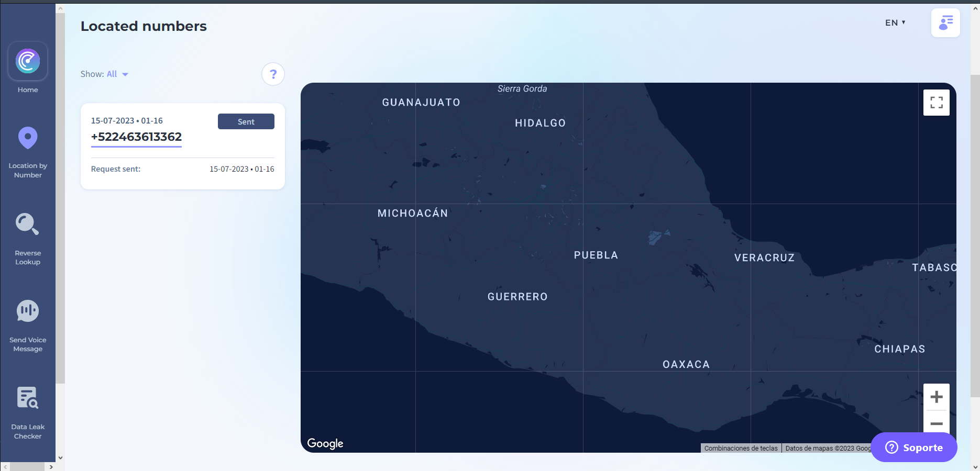Image resolution: width=980 pixels, height=471 pixels.
Task: Select phone number +522463613362
Action: tap(136, 137)
